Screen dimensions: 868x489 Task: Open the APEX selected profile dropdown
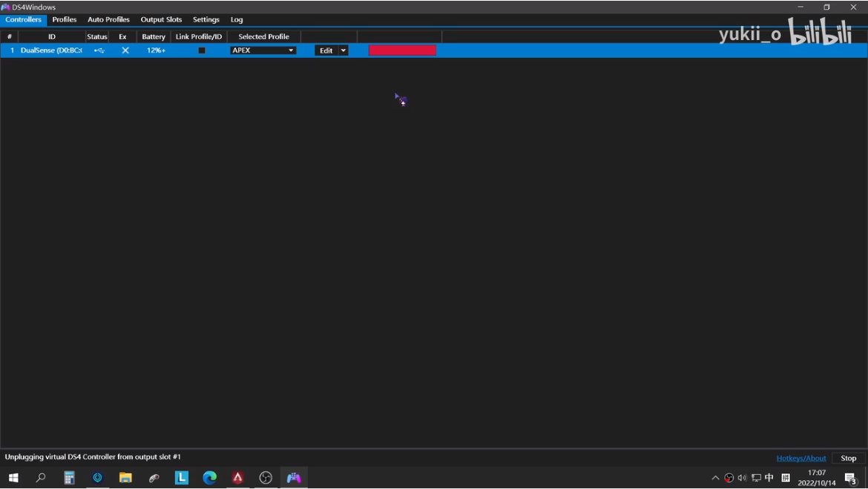pyautogui.click(x=263, y=50)
